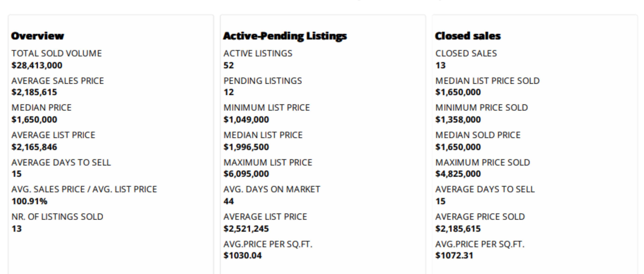Select the Average Sales Price label

click(x=58, y=81)
